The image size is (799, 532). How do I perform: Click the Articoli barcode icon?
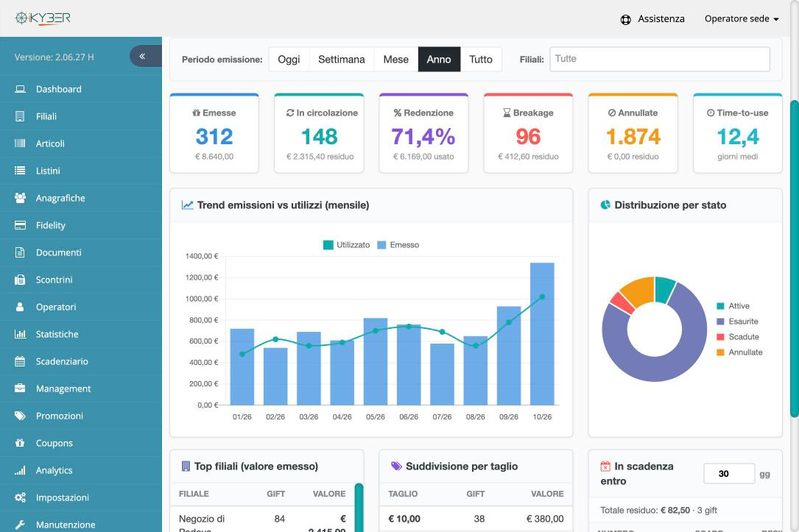coord(20,143)
